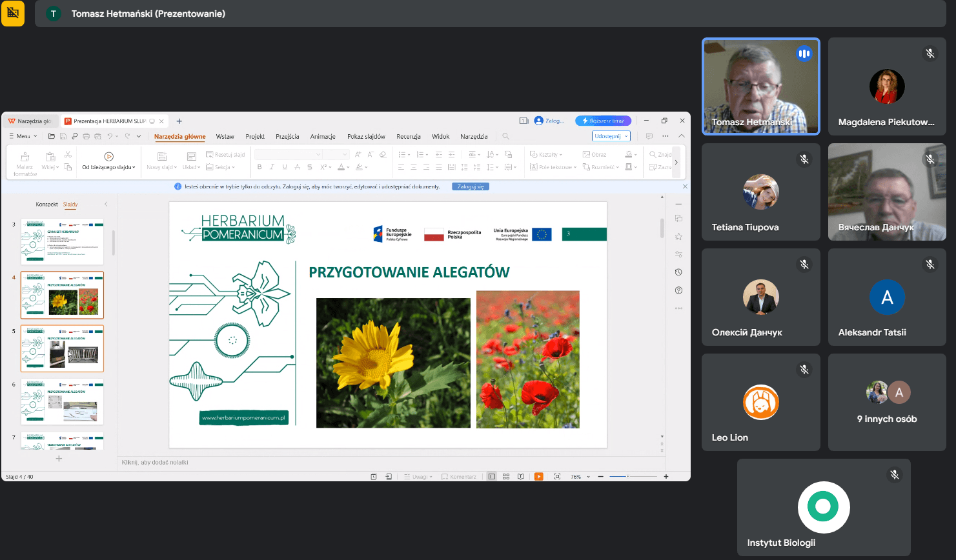Adjust the zoom slider in status bar
Screen dimensions: 956x560
pos(633,477)
